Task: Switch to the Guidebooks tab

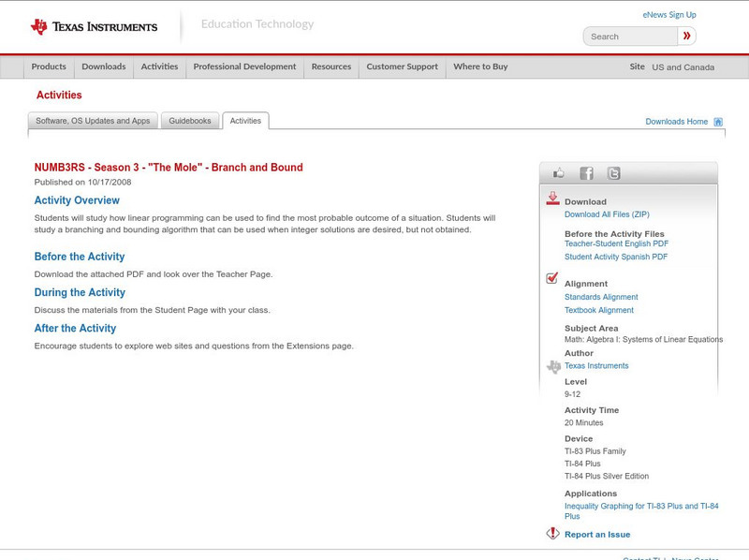Action: click(x=190, y=121)
